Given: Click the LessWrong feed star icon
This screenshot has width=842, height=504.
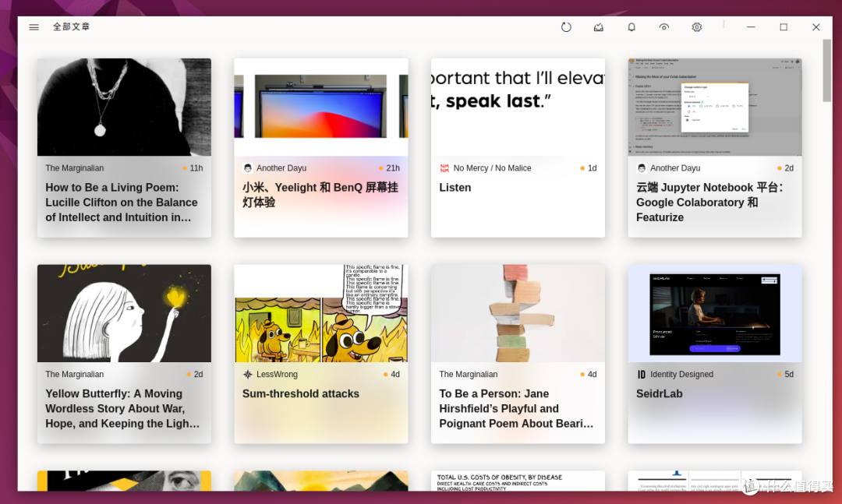Looking at the screenshot, I should [x=248, y=375].
